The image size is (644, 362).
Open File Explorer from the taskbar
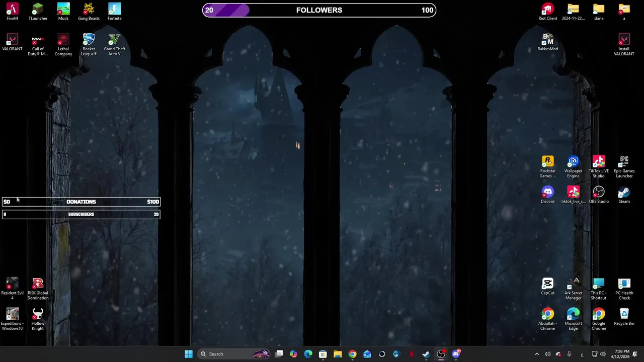[x=338, y=354]
